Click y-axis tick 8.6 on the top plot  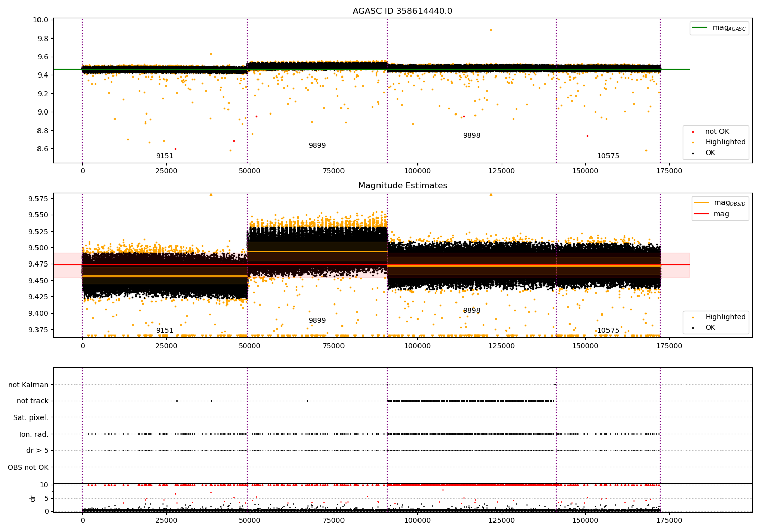click(43, 149)
